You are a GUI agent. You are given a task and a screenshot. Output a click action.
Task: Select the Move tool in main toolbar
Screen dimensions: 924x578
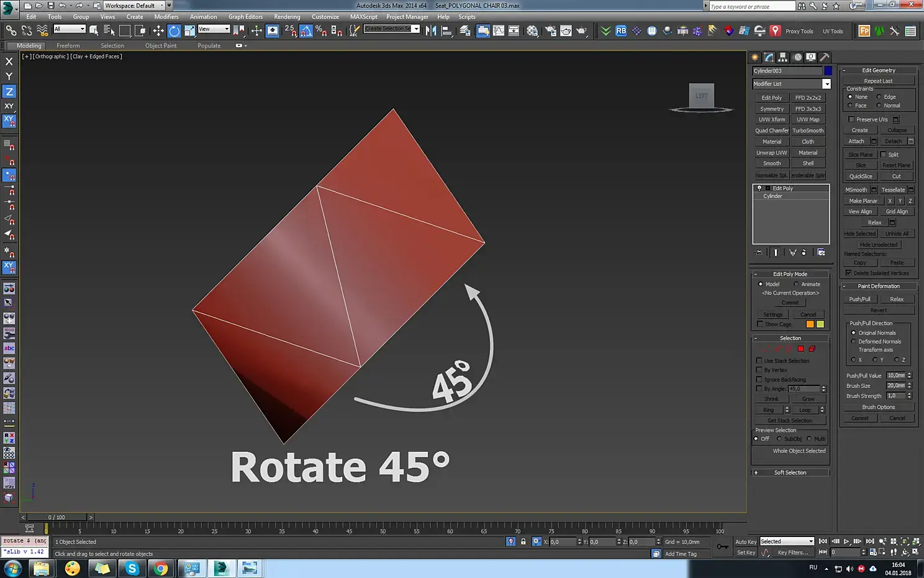158,30
